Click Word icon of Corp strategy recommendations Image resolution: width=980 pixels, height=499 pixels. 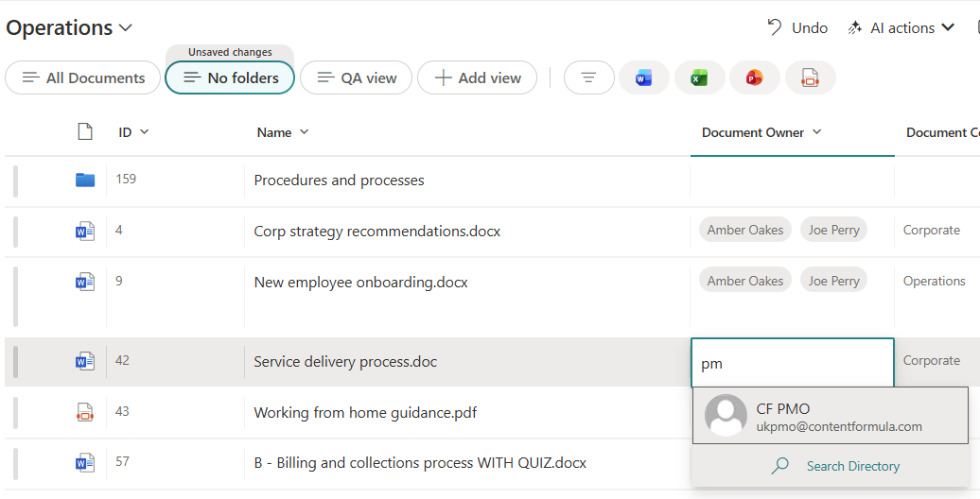click(85, 232)
